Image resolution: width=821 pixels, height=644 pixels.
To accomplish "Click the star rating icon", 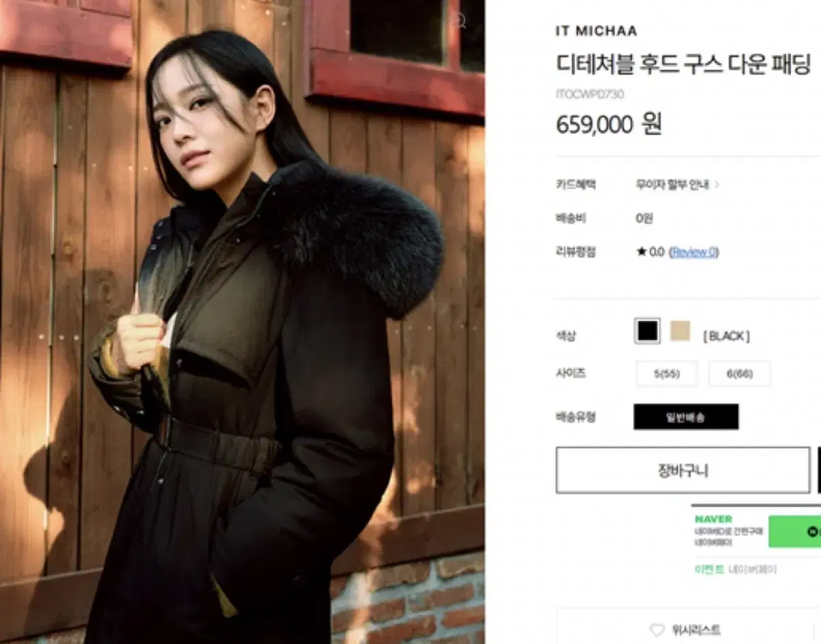I will tap(641, 252).
